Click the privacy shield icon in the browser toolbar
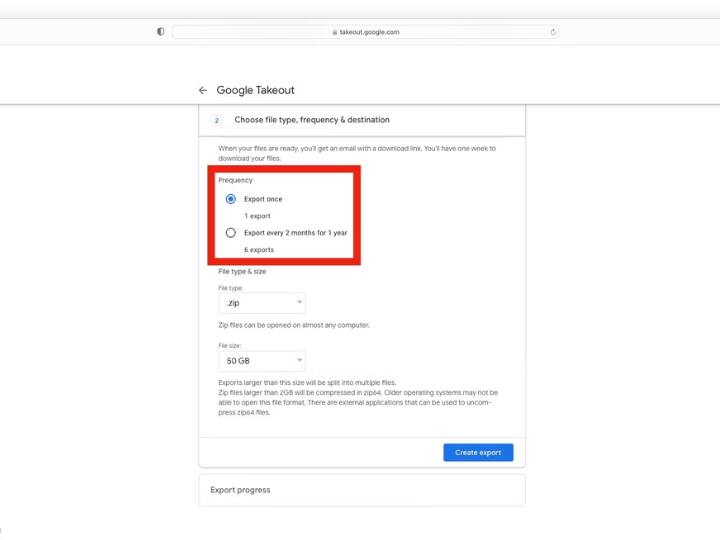720x540 pixels. 160,32
